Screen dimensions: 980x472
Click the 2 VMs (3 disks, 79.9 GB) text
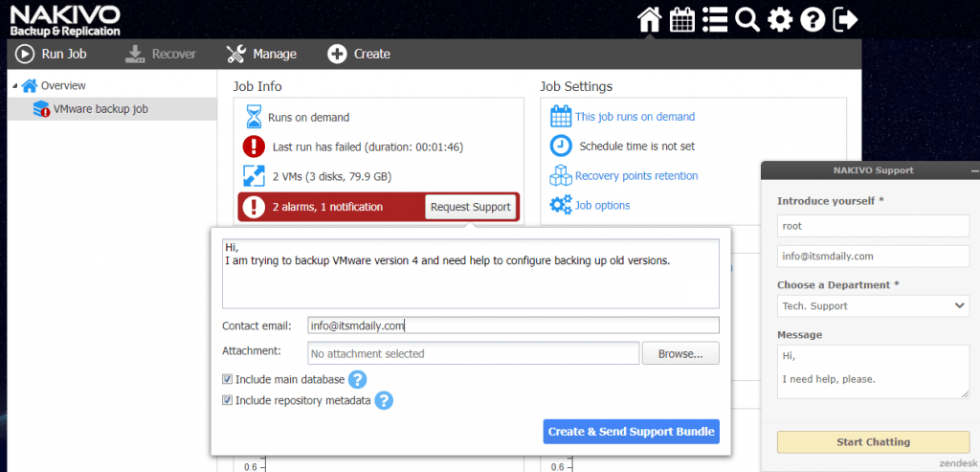click(332, 177)
